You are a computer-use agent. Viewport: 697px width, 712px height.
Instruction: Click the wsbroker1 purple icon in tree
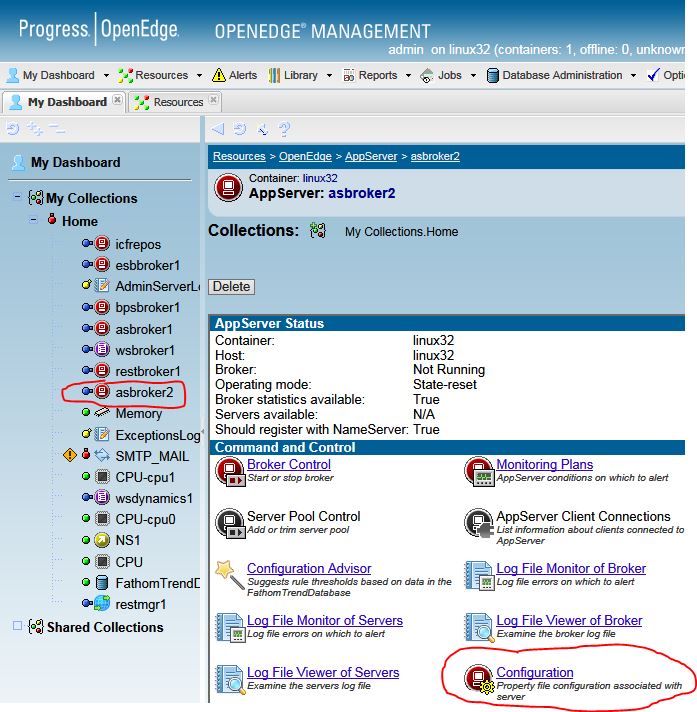pyautogui.click(x=102, y=349)
